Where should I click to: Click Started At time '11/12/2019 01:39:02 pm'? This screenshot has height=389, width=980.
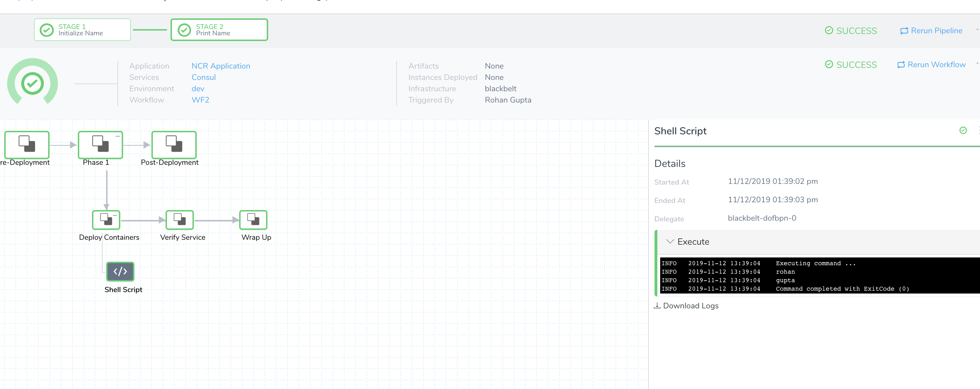(x=773, y=181)
